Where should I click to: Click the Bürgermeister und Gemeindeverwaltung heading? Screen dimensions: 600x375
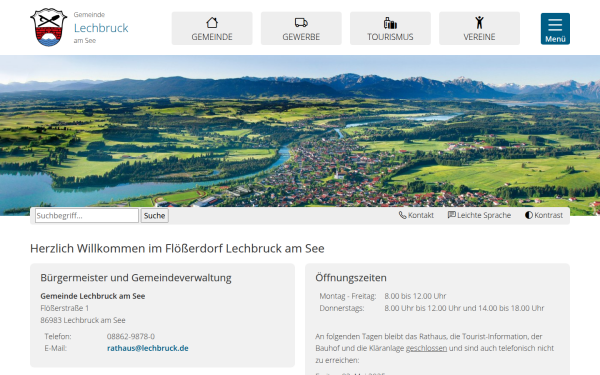136,278
